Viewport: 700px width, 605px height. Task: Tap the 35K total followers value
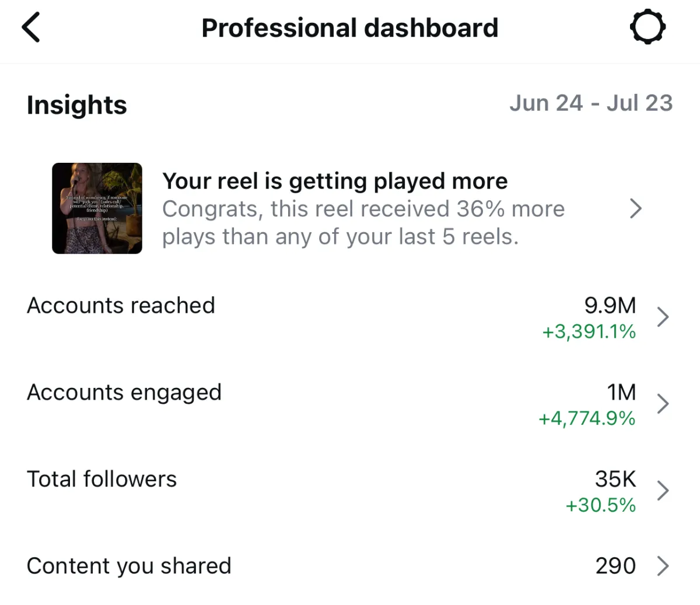(615, 479)
